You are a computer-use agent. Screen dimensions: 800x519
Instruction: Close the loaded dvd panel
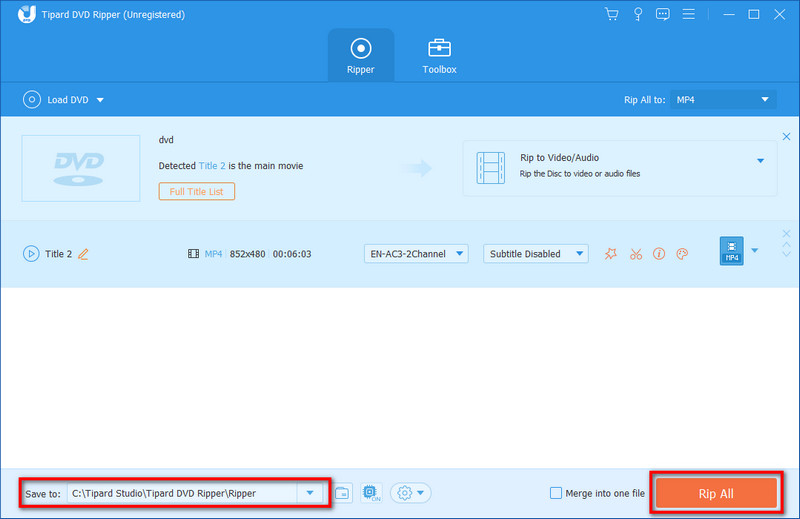tap(786, 136)
